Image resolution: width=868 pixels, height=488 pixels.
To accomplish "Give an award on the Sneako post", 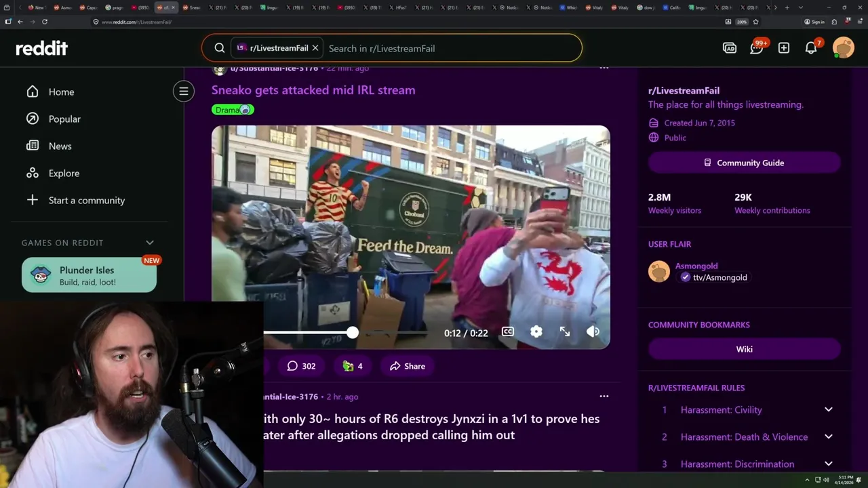I will click(x=353, y=366).
